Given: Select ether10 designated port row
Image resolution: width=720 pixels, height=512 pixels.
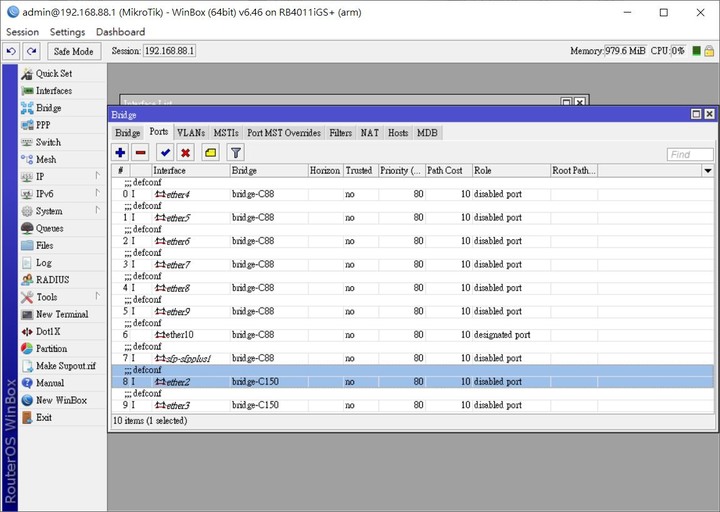Looking at the screenshot, I should point(412,335).
